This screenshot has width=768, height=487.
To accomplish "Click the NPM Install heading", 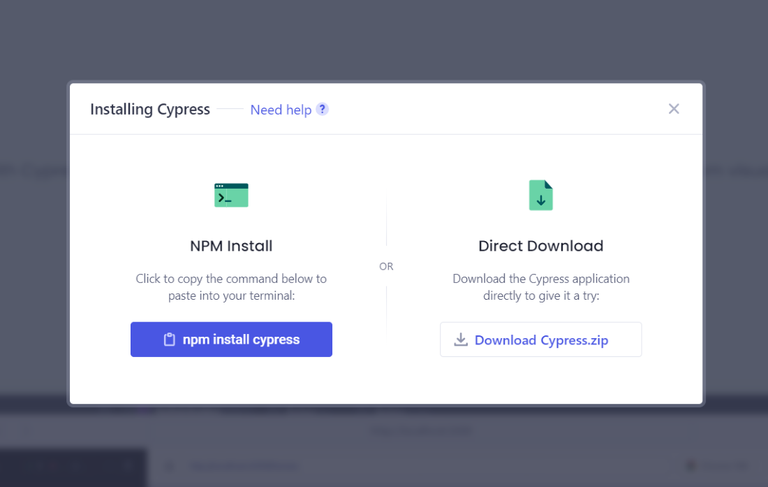I will tap(231, 245).
